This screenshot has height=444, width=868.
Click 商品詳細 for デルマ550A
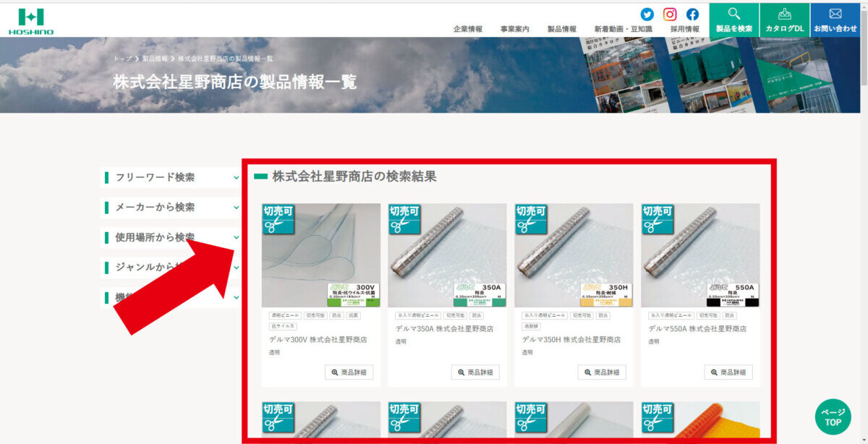728,372
